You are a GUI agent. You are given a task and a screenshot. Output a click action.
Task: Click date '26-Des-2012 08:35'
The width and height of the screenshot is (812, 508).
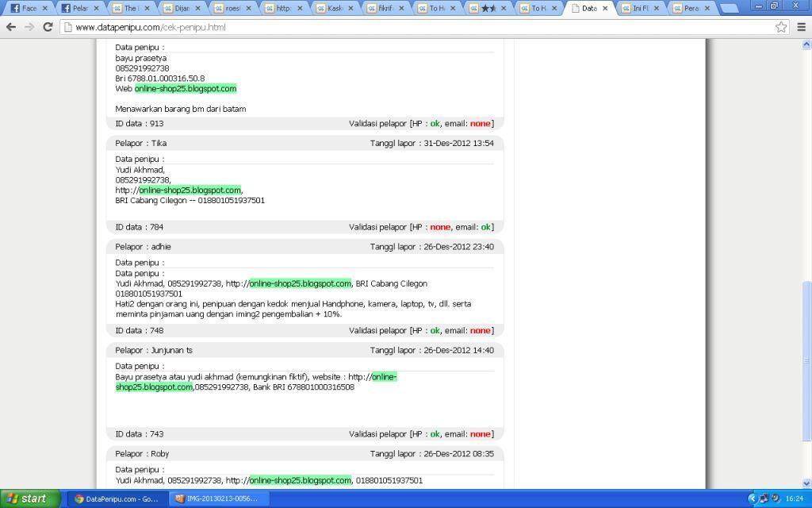coord(459,453)
